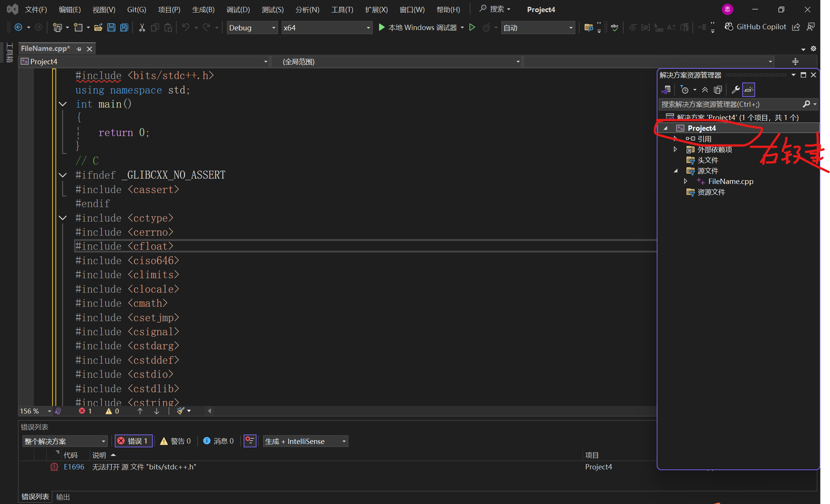
Task: Start without debugging using the hollow play icon
Action: tap(472, 27)
